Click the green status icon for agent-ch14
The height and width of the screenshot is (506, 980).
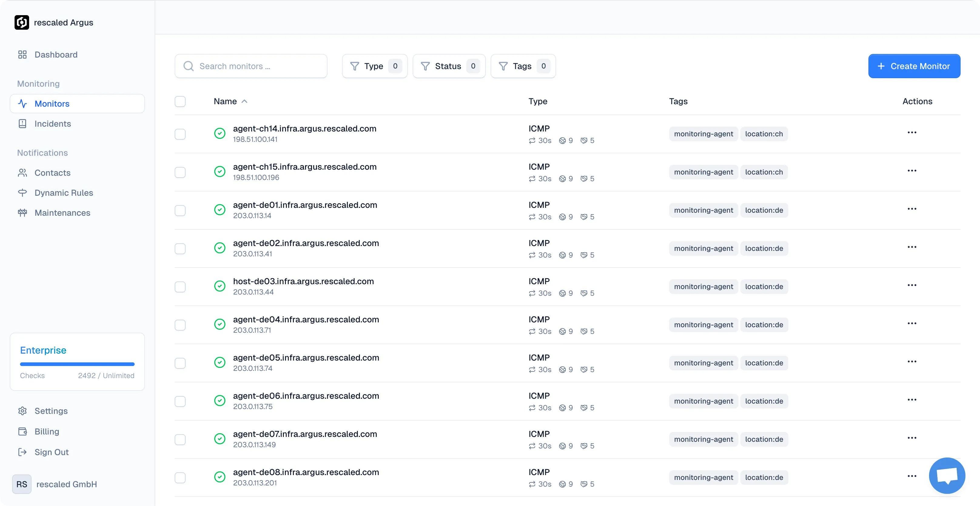pos(220,133)
